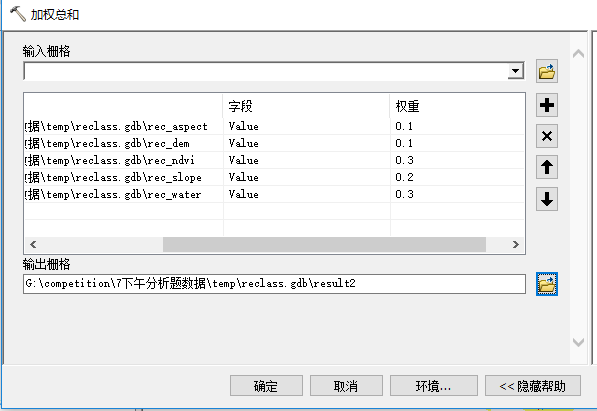Browse for an input raster folder
This screenshot has width=597, height=411.
coord(547,71)
